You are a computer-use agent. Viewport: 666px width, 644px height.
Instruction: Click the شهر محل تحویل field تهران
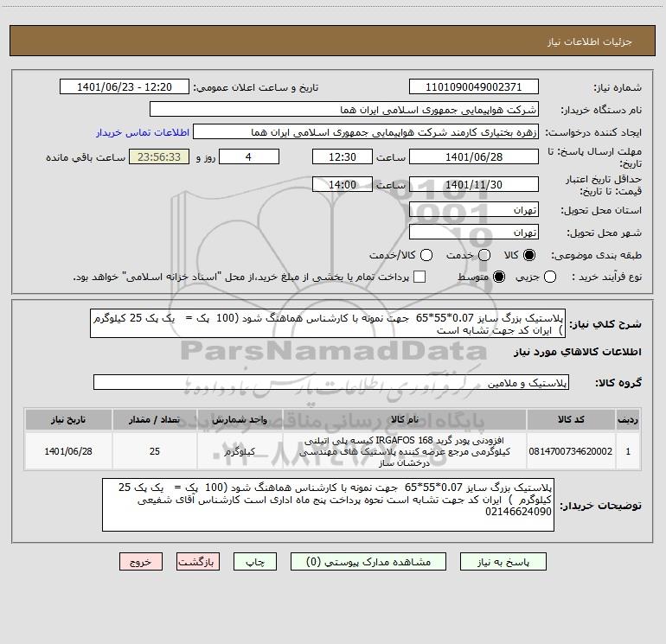(474, 233)
